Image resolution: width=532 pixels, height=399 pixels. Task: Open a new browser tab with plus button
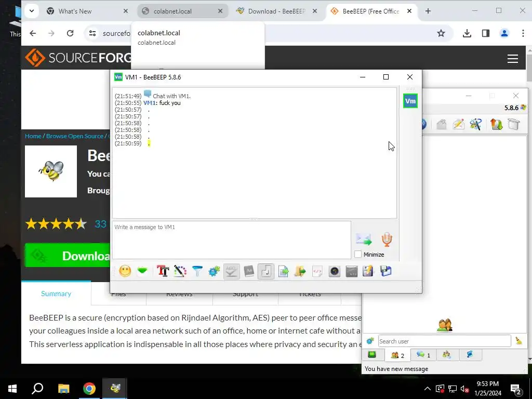[428, 11]
